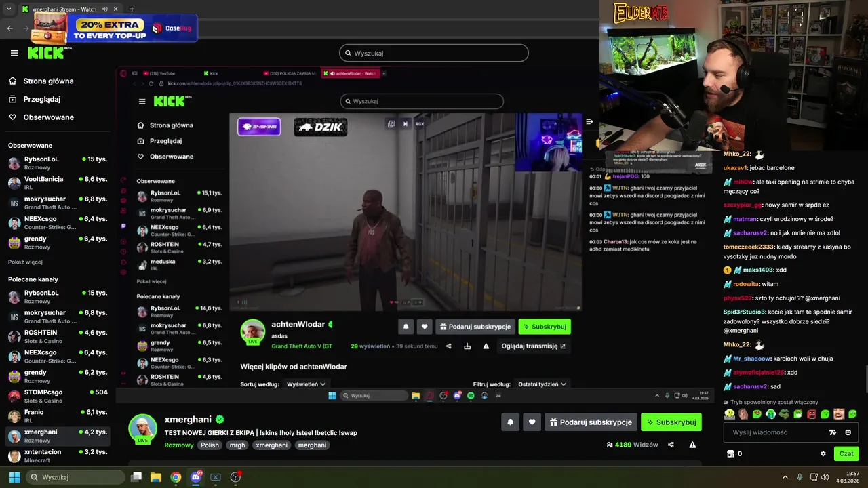Open VooltBanicja channel in sidebar
This screenshot has height=488, width=868.
tap(58, 182)
